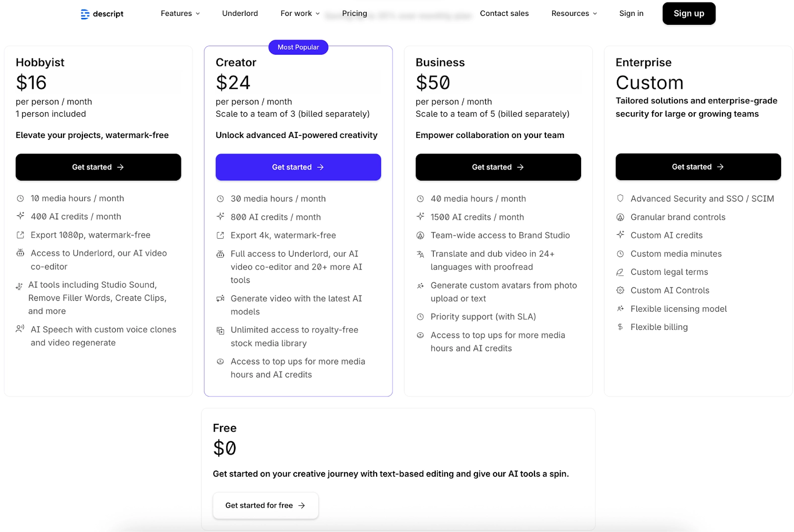Click Get started on the Creator plan
This screenshot has height=532, width=794.
click(x=298, y=167)
